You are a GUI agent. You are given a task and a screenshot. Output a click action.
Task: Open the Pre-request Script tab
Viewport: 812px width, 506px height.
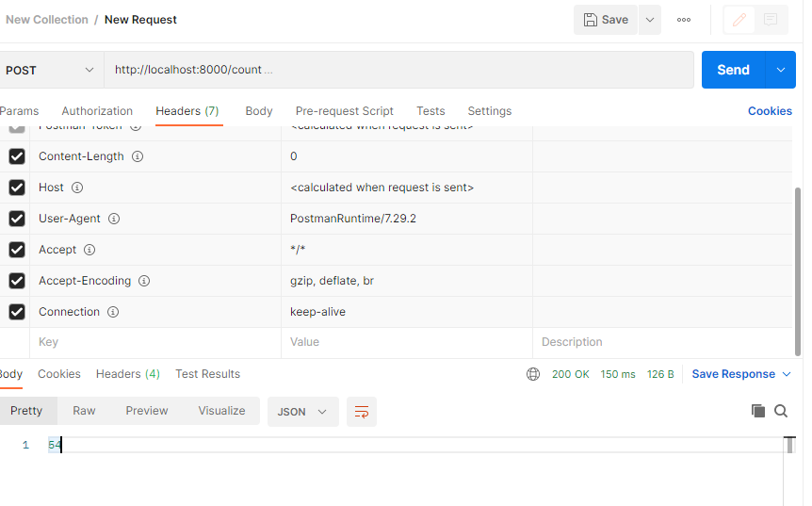click(x=345, y=111)
